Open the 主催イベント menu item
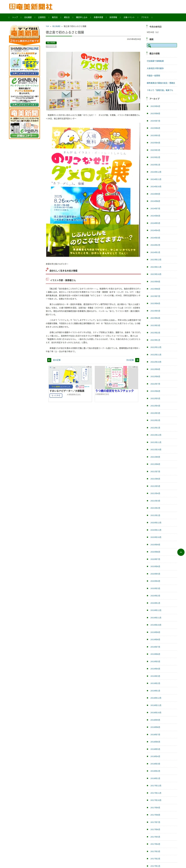The width and height of the screenshot is (186, 868). click(x=129, y=17)
